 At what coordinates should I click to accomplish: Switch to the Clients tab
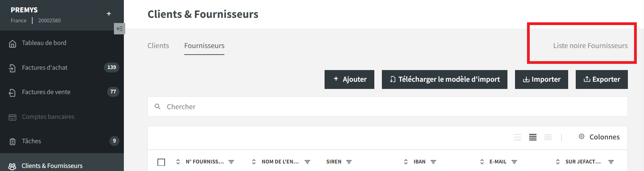[x=158, y=46]
